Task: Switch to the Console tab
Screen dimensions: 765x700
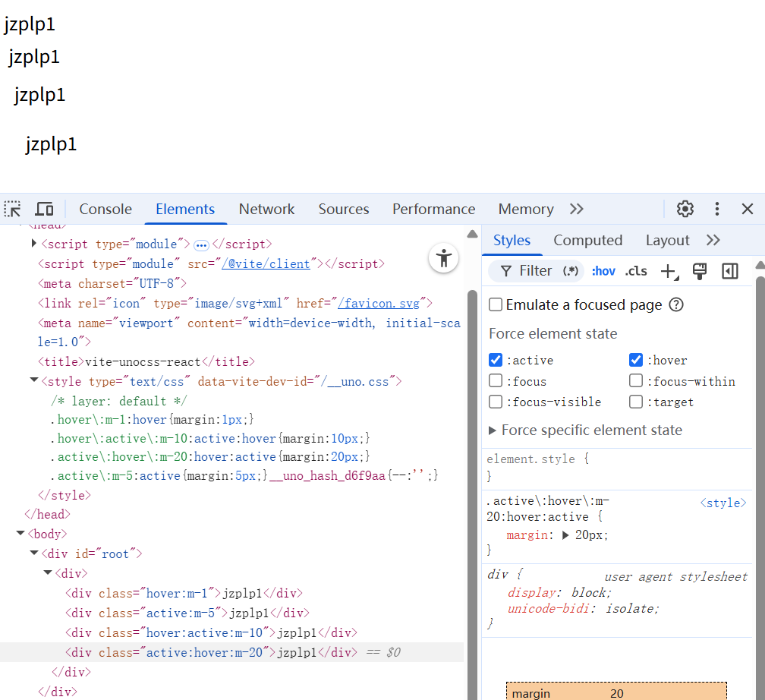Action: pyautogui.click(x=105, y=209)
